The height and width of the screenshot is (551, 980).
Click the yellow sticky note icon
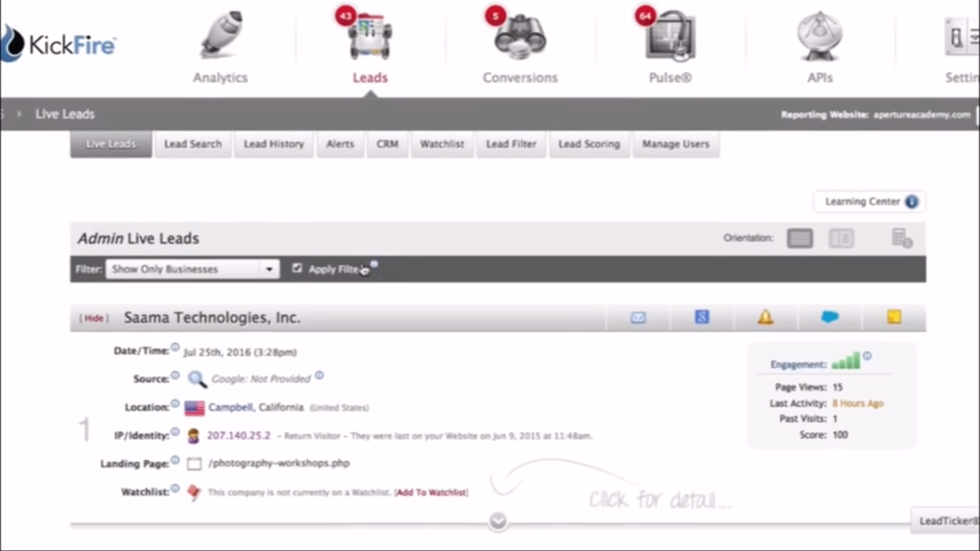pos(894,317)
